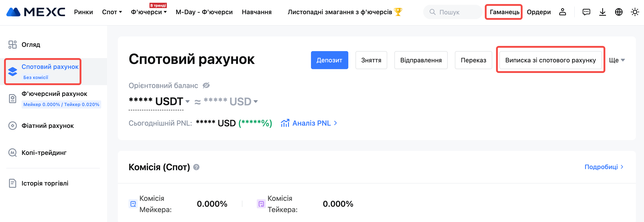Go to Ф'ючерсний рахунок in the sidebar

pyautogui.click(x=54, y=94)
